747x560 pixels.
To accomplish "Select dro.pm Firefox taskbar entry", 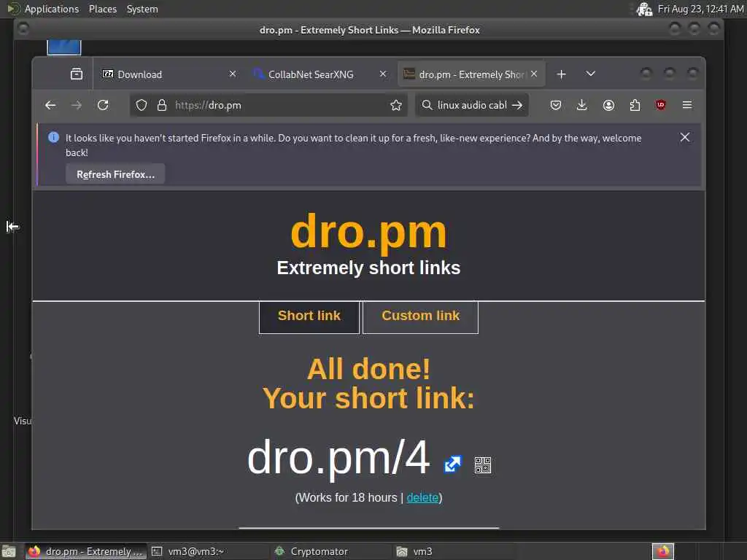I will point(86,551).
